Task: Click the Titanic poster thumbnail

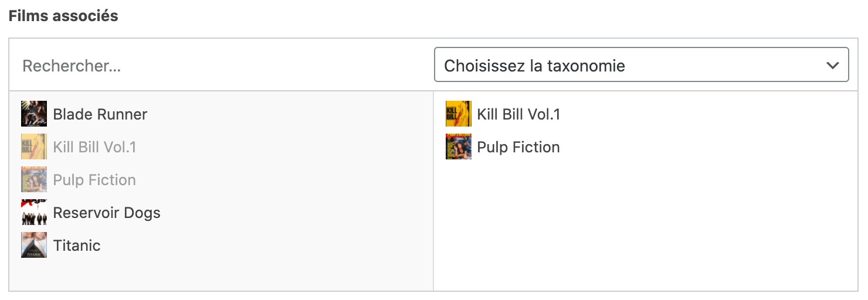Action: pos(34,245)
